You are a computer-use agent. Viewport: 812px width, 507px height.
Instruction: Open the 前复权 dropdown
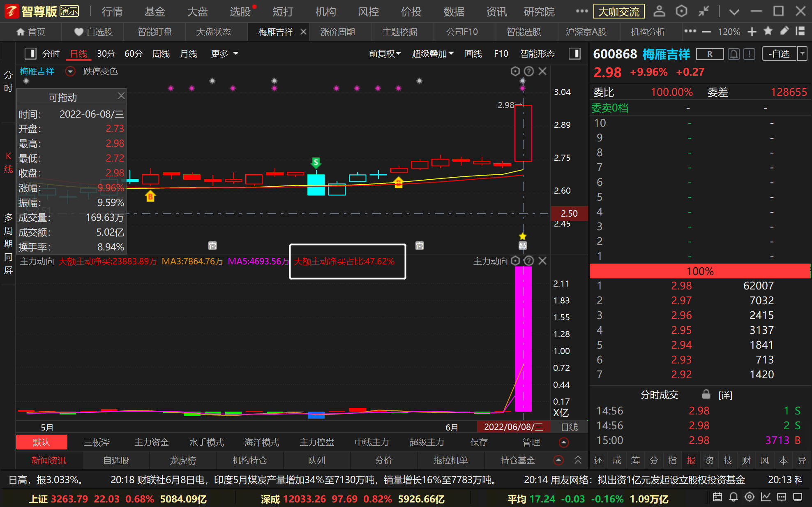click(385, 54)
